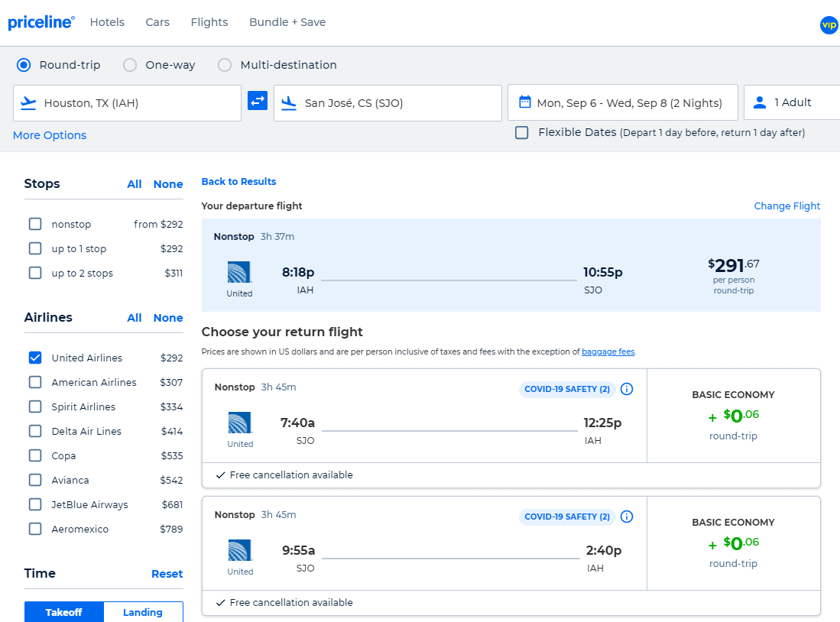Switch to the Takeoff time tab

[63, 612]
